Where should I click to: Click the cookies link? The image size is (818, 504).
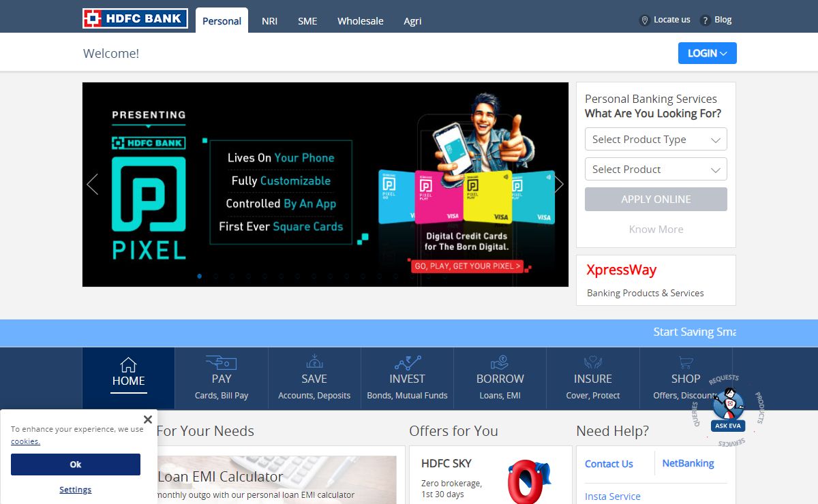pos(25,441)
